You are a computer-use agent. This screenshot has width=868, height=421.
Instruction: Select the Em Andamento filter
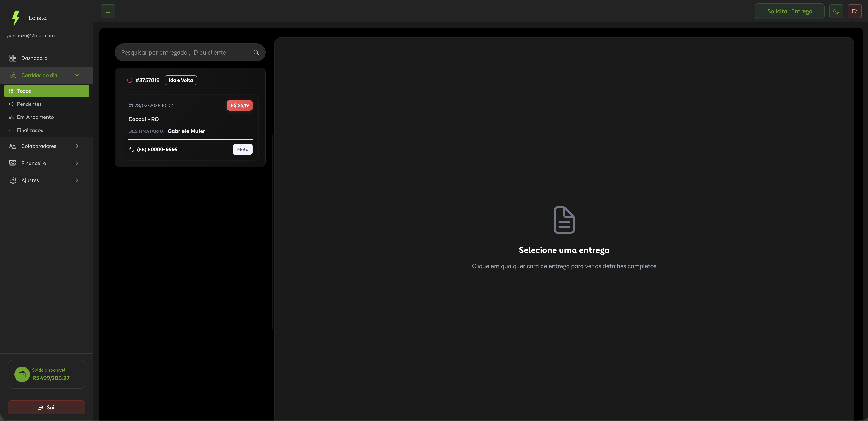point(35,117)
